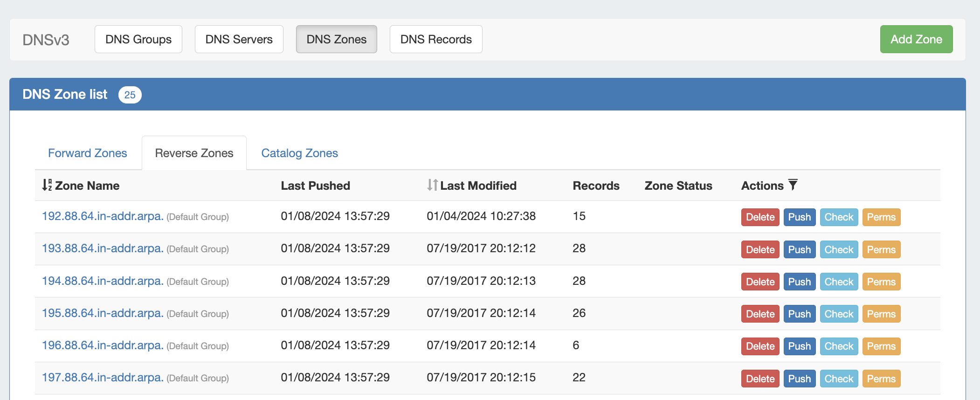Switch to the Forward Zones tab
980x400 pixels.
[87, 153]
